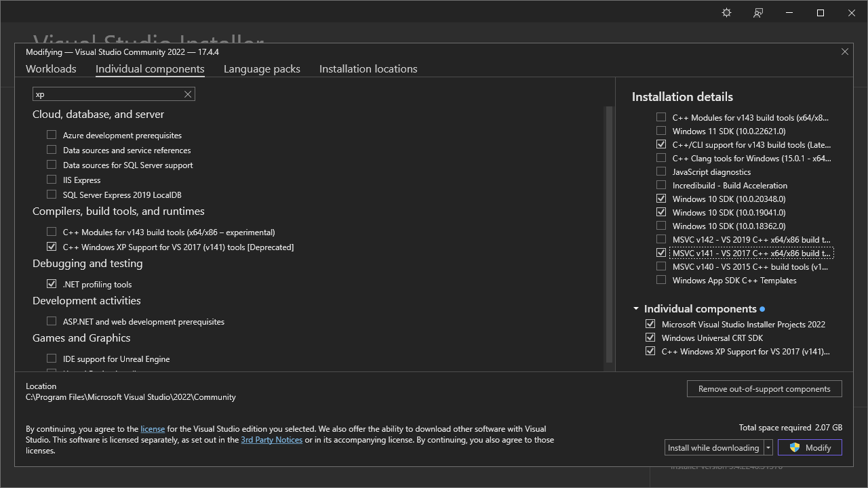Uncheck Windows 10 SDK (10.0.20348.0)

(661, 199)
